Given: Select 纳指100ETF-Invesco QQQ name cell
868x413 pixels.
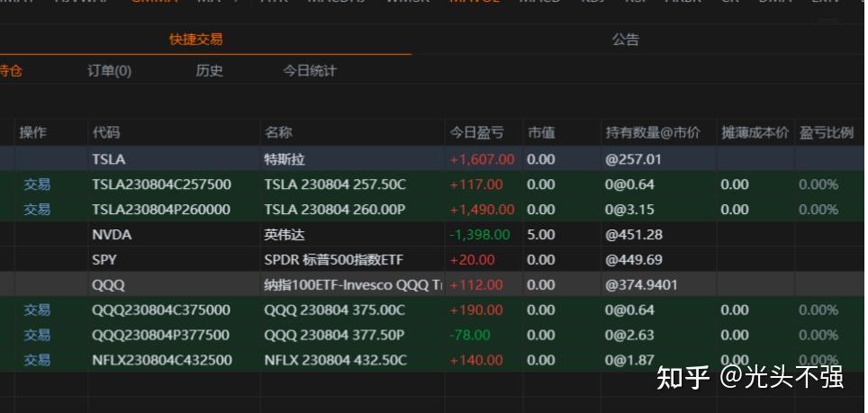Looking at the screenshot, I should click(353, 285).
